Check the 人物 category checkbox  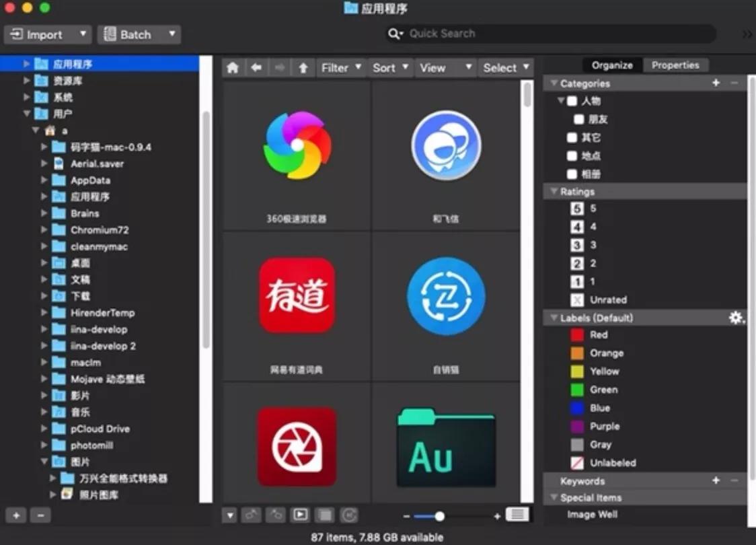pos(572,101)
